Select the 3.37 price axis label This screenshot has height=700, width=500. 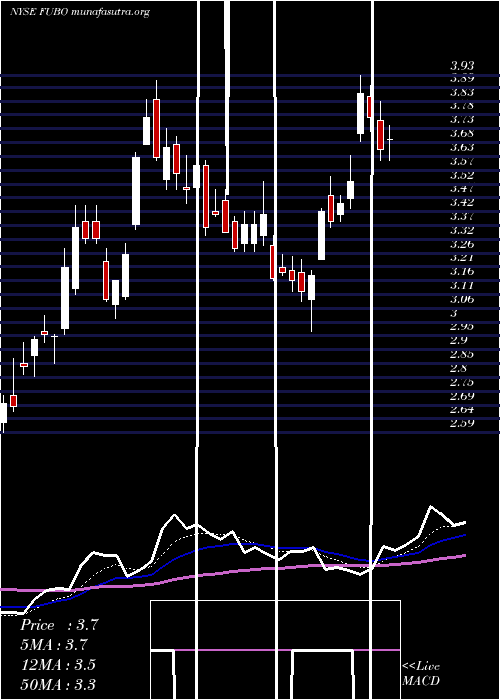coord(462,217)
